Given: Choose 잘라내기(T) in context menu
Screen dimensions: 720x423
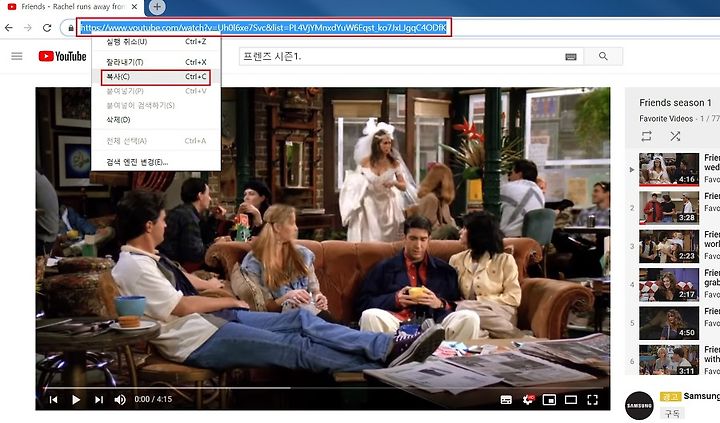Looking at the screenshot, I should [x=156, y=62].
